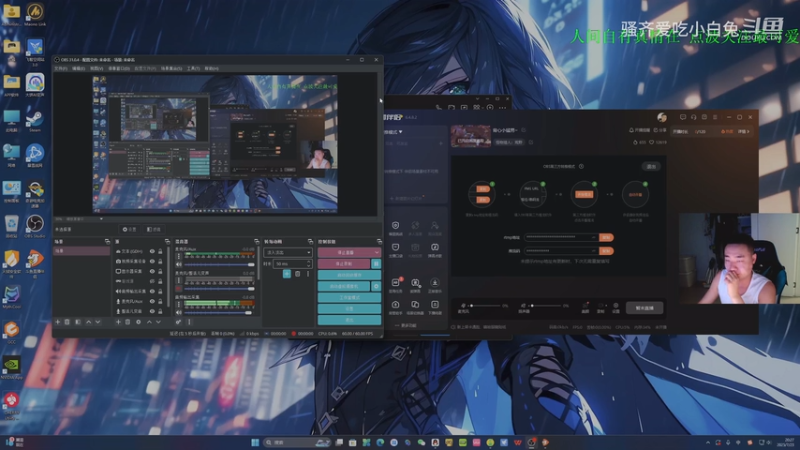This screenshot has height=450, width=800.
Task: Pause recording with button beside 停止录制
Action: 376,263
